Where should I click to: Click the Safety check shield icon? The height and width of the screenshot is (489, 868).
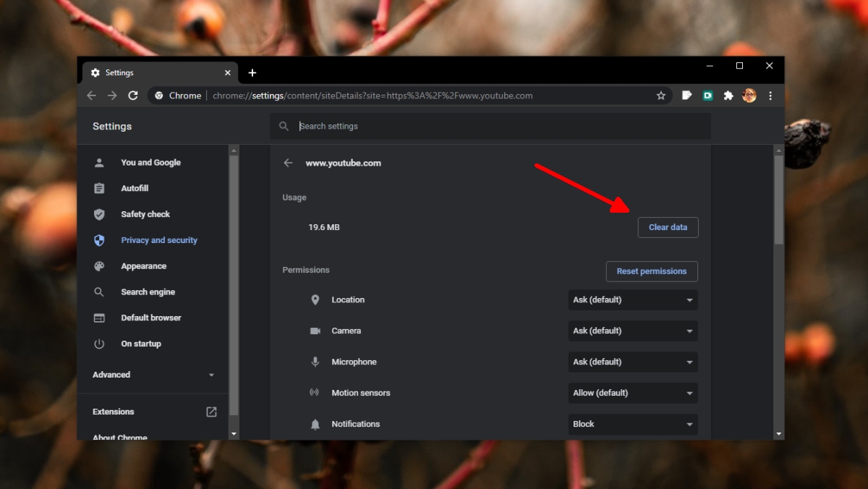point(99,214)
